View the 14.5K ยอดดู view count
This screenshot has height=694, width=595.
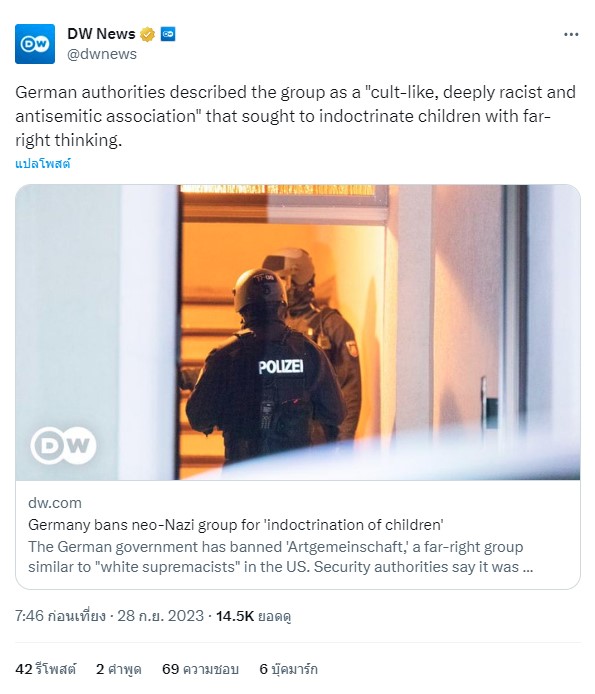[x=253, y=616]
